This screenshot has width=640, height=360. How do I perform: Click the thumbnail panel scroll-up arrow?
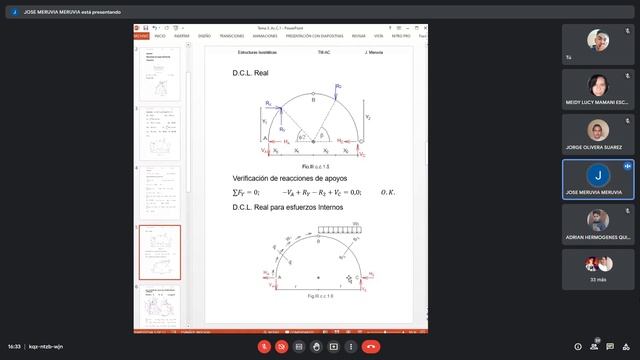188,45
